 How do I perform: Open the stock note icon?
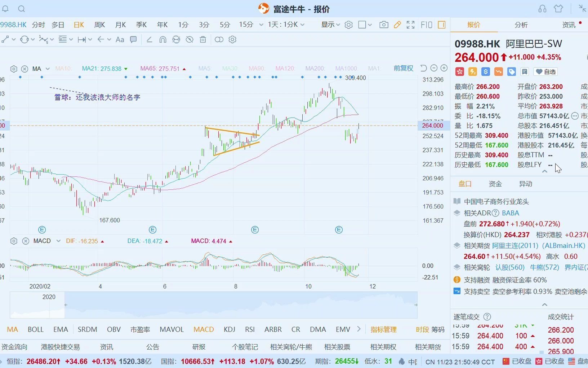pos(525,72)
